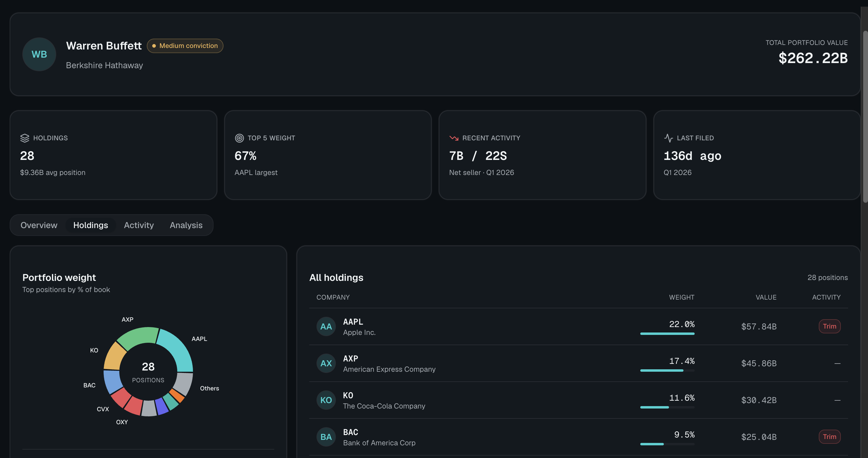Click the KO 11.6% weight bar
This screenshot has width=868, height=458.
click(x=667, y=407)
